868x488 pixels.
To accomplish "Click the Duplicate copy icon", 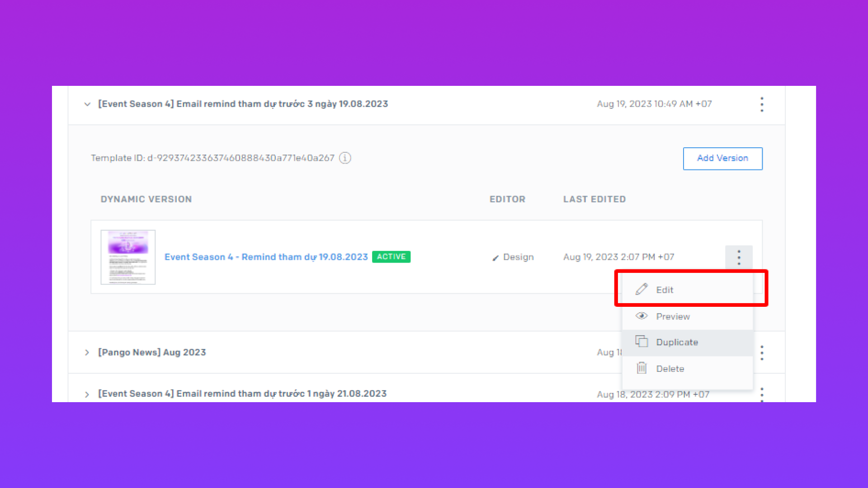I will point(642,342).
